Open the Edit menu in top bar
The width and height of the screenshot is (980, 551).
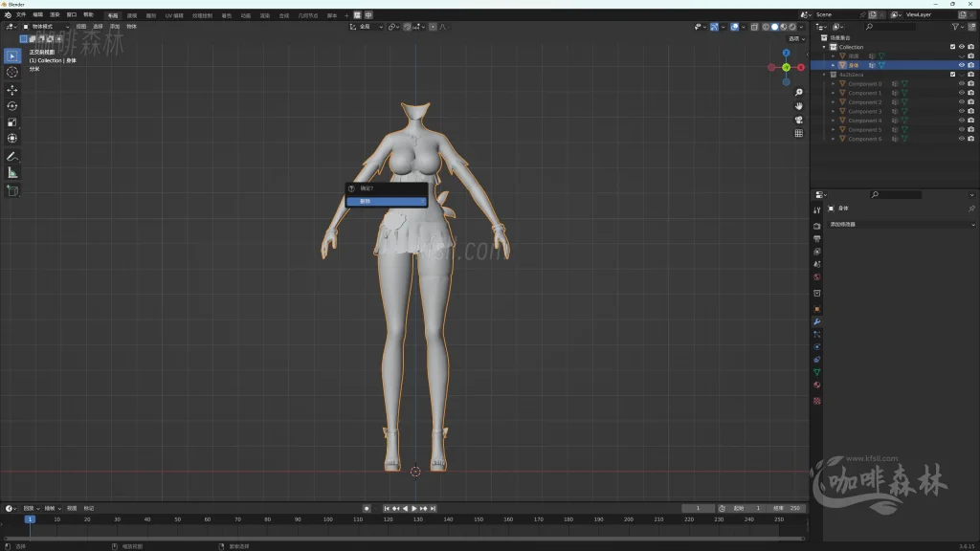(x=38, y=15)
